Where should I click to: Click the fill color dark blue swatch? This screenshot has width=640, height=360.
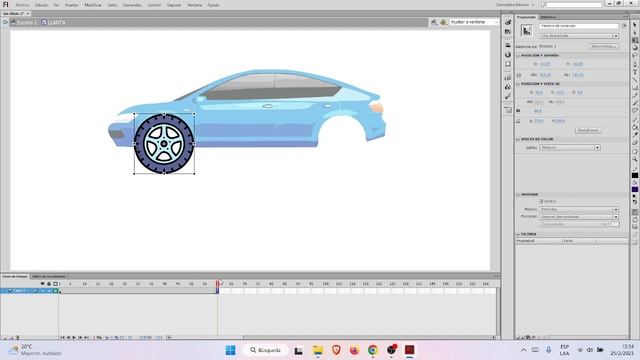click(x=635, y=190)
